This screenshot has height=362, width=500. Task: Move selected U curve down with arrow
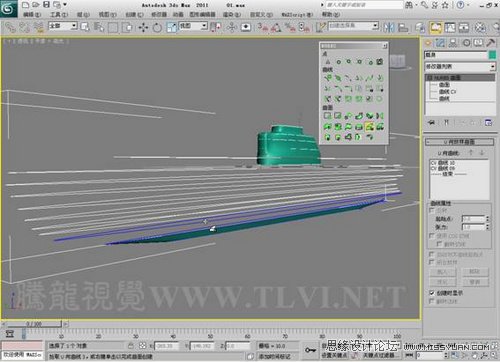pyautogui.click(x=482, y=153)
